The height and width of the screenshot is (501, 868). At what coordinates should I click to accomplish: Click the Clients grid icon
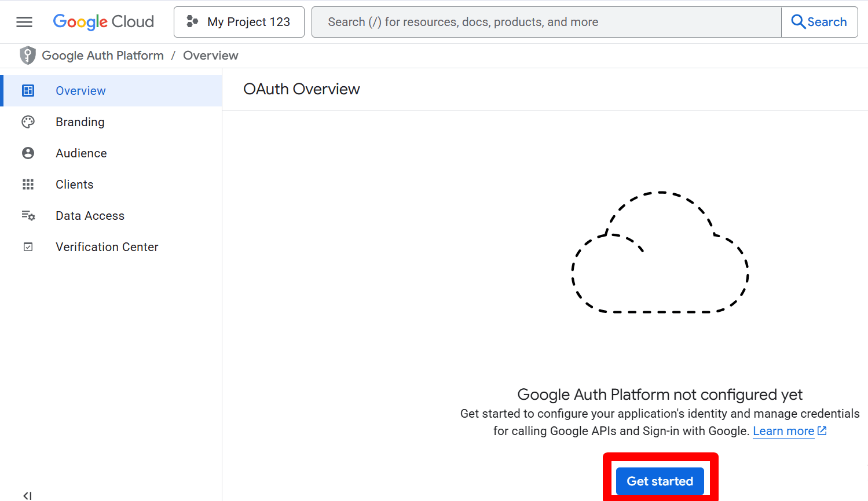28,185
